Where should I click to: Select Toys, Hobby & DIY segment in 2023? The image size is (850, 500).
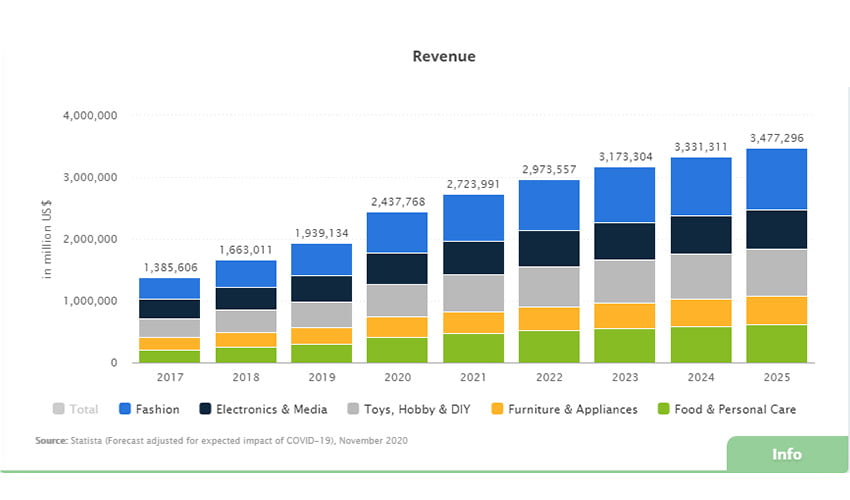point(624,281)
